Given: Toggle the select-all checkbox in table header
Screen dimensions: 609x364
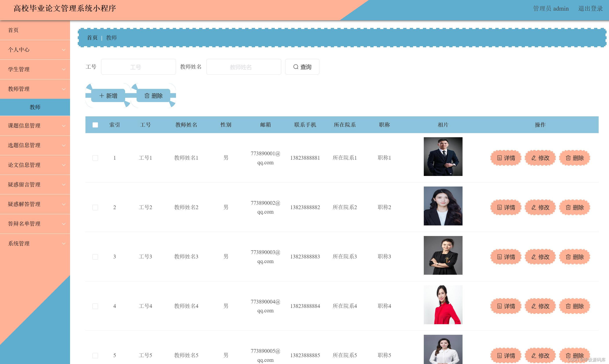Looking at the screenshot, I should point(95,125).
